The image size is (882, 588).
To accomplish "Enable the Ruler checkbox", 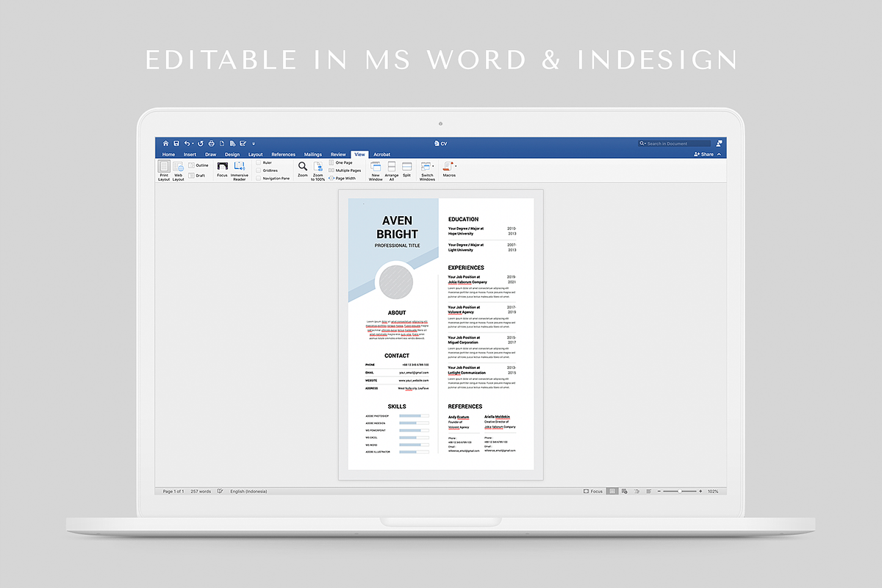I will 259,162.
